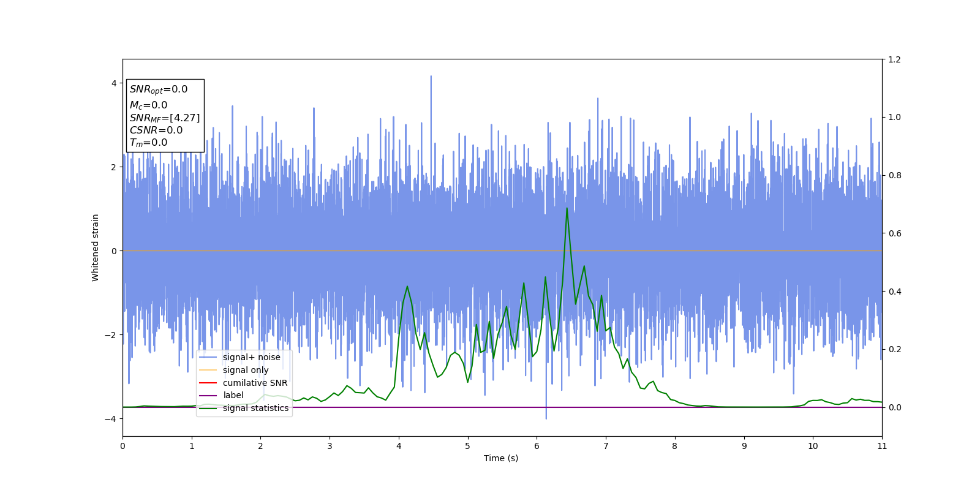
Task: Click the tallest green signal statistics peak
Action: click(567, 208)
